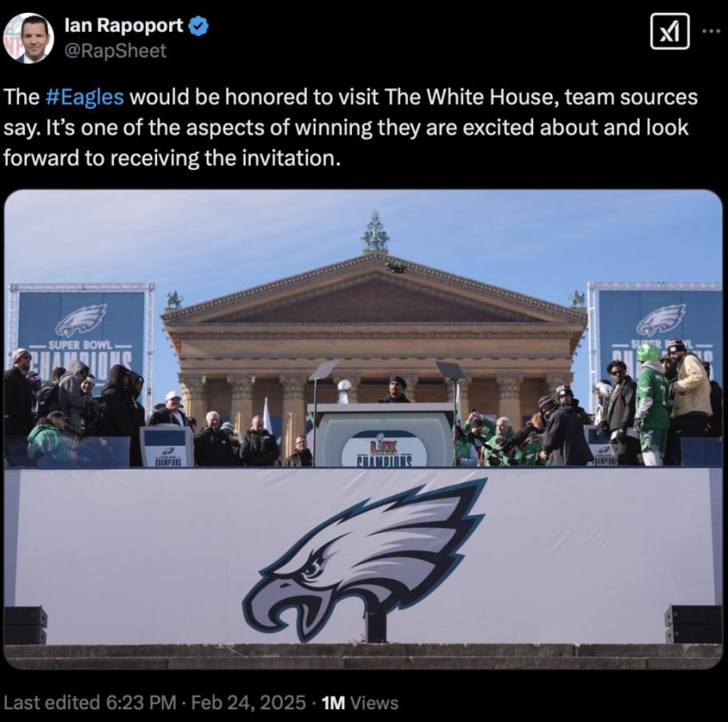Open the Grok xI icon button
The width and height of the screenshot is (728, 722).
[x=669, y=31]
